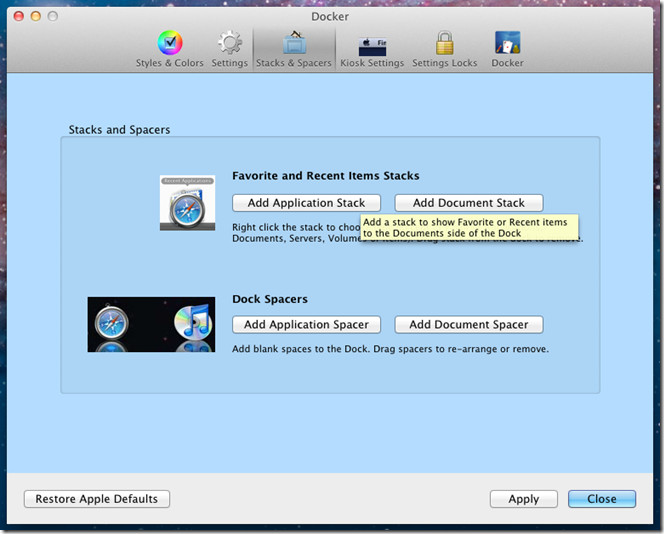Image resolution: width=664 pixels, height=534 pixels.
Task: Click Restore Apple Defaults button
Action: 97,499
